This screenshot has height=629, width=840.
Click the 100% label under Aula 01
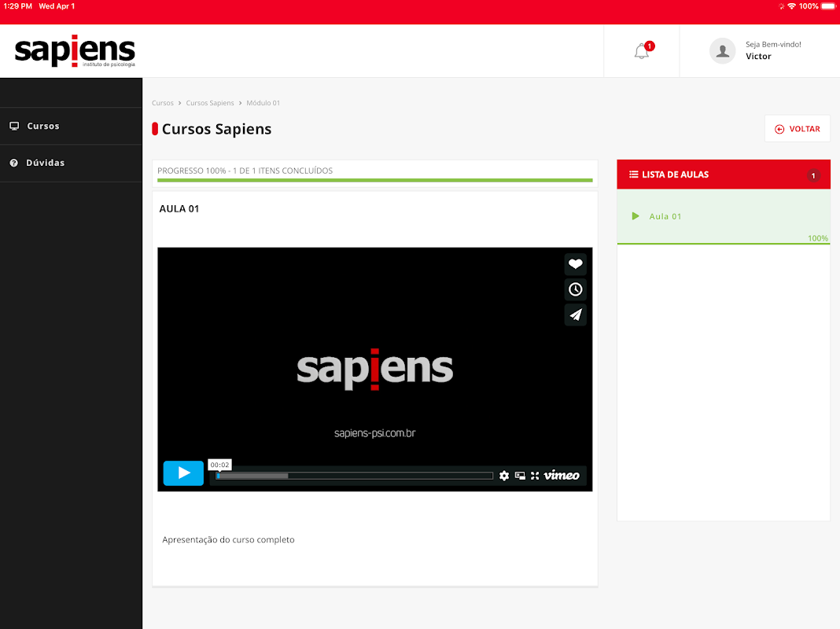point(818,238)
